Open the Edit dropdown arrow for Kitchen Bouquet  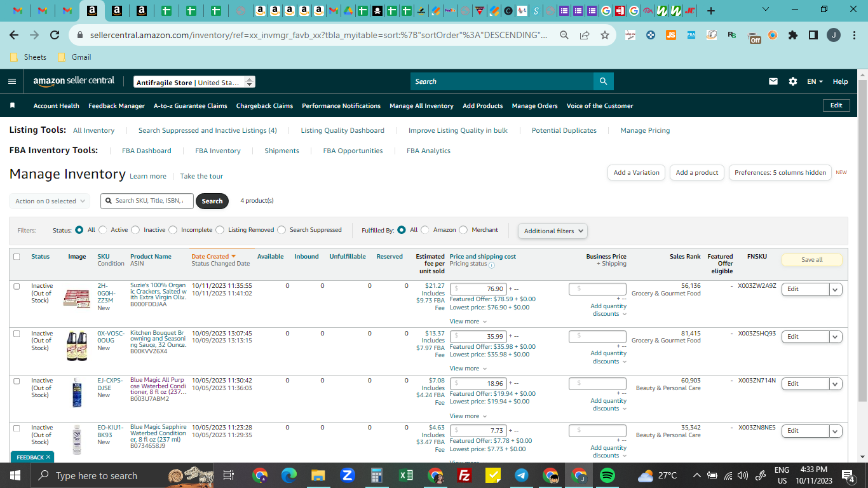coord(836,336)
